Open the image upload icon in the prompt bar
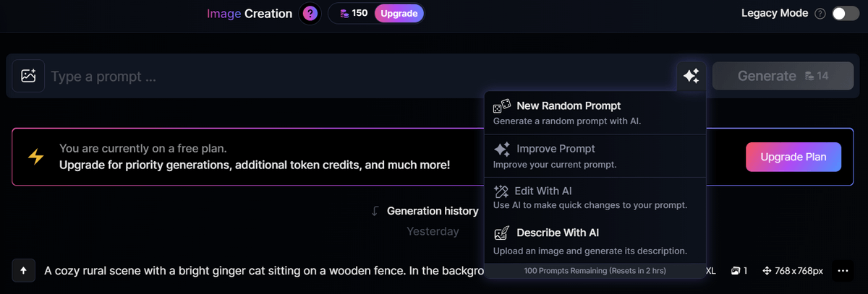The width and height of the screenshot is (868, 294). [x=28, y=76]
